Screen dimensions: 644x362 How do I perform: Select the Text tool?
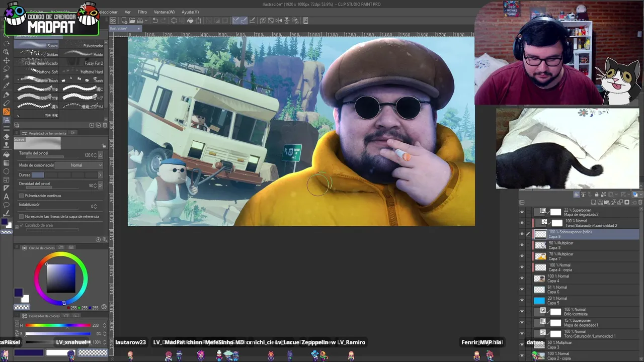[x=7, y=197]
